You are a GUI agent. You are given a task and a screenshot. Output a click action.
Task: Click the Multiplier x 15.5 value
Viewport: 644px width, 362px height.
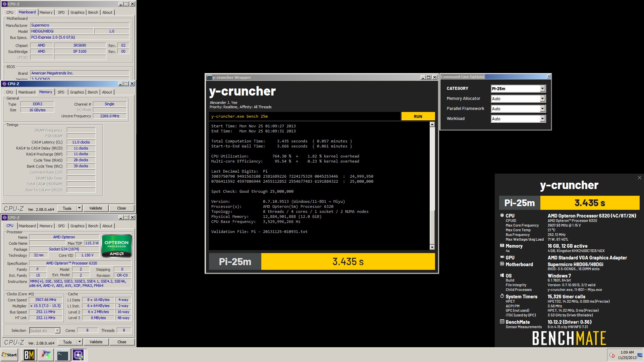(46, 306)
